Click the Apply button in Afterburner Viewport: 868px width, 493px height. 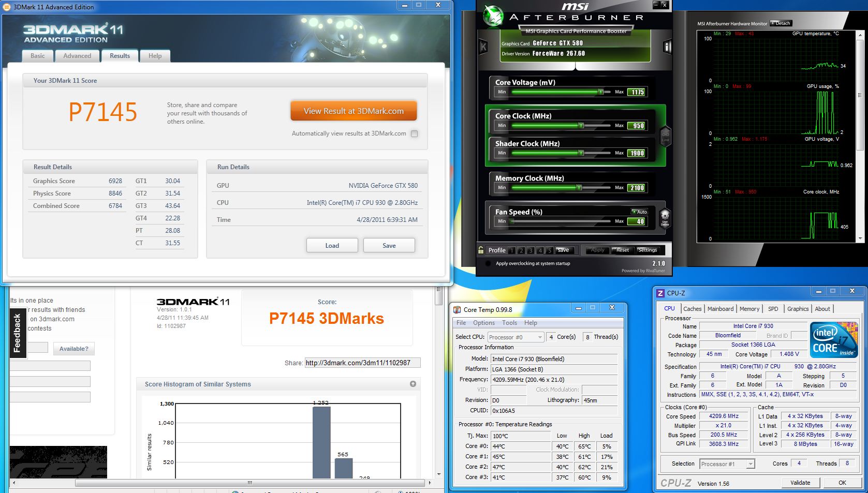click(598, 250)
